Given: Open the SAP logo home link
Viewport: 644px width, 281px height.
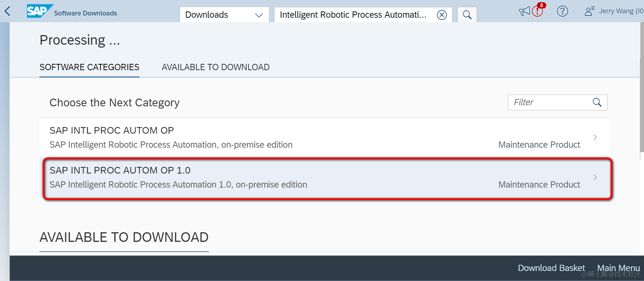Looking at the screenshot, I should pos(39,11).
